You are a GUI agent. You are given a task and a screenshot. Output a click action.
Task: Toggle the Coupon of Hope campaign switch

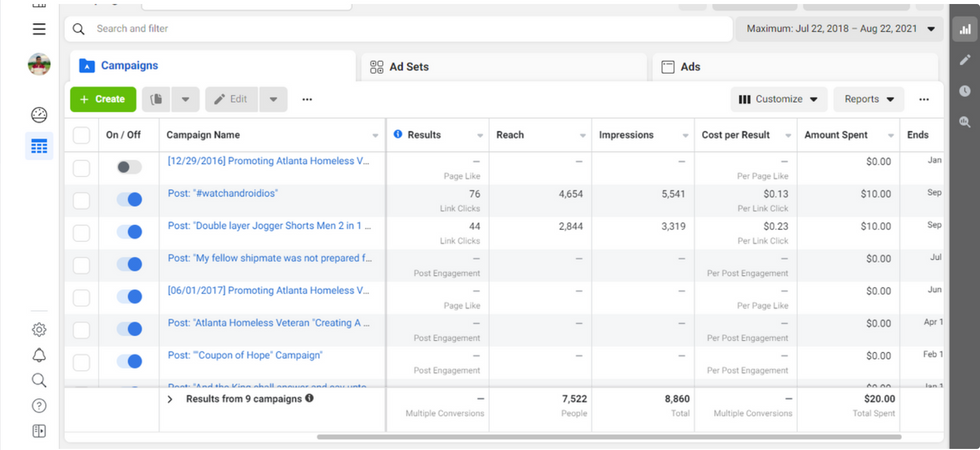tap(129, 361)
